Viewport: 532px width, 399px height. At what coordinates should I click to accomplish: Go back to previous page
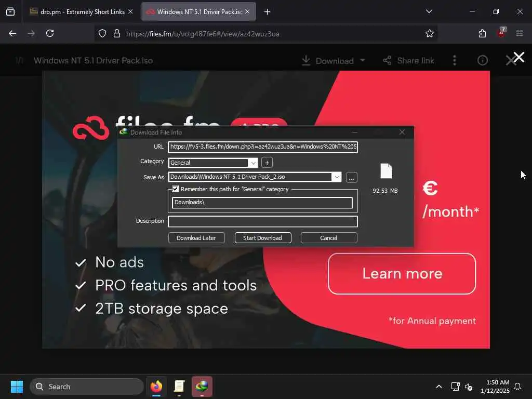pyautogui.click(x=12, y=34)
